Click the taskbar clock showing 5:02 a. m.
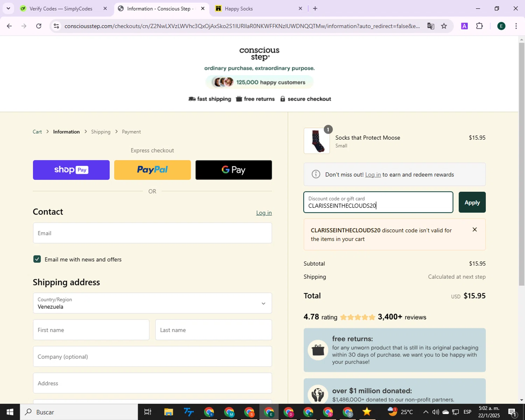 point(489,412)
